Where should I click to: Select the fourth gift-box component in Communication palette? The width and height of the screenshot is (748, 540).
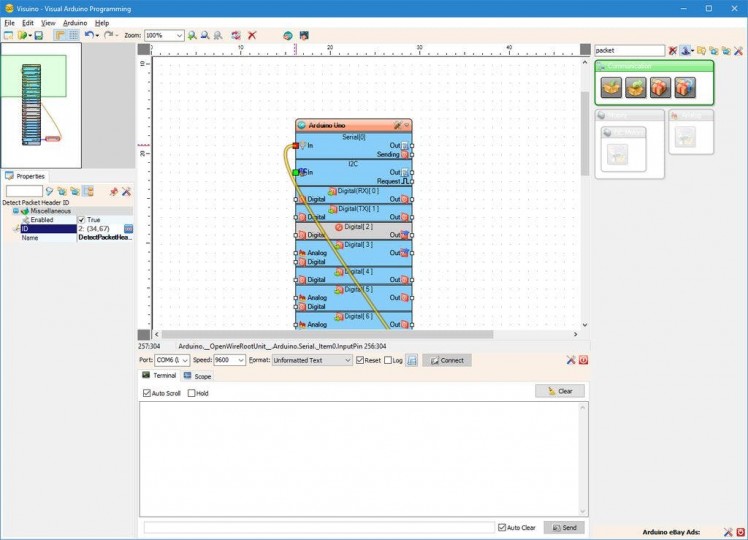pos(685,88)
